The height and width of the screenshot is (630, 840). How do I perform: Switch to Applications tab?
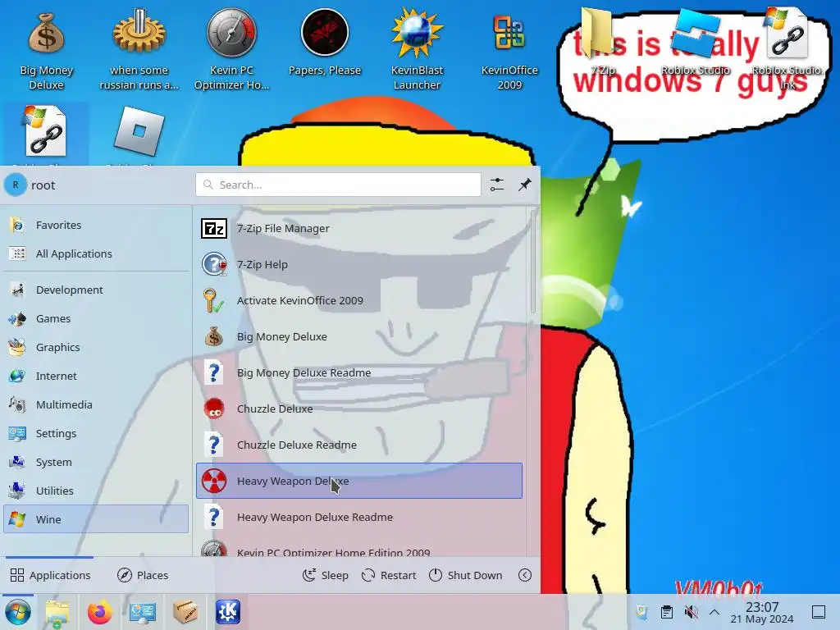click(50, 575)
